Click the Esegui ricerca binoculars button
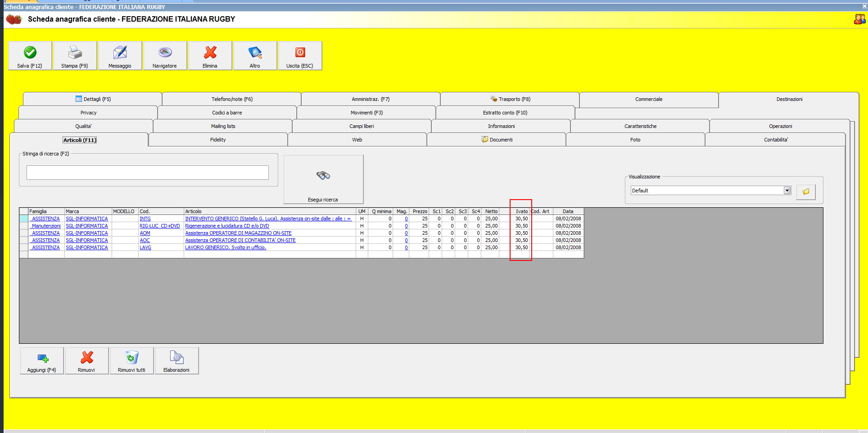 323,179
